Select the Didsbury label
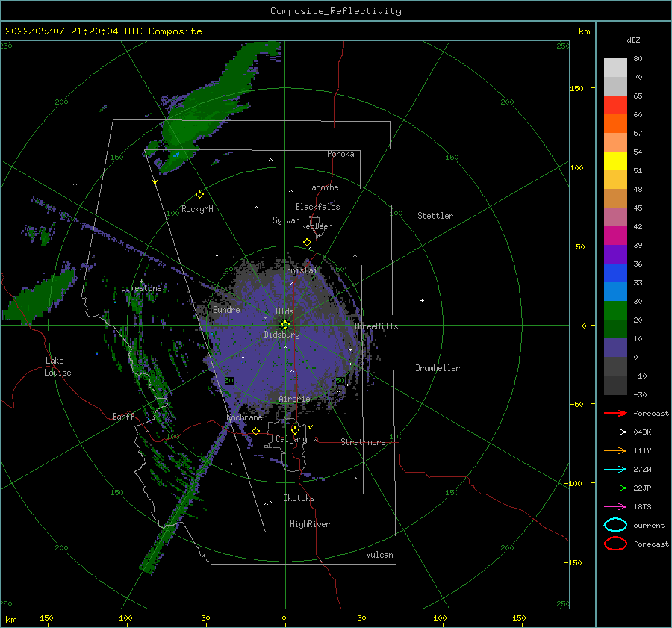Screen dimensions: 672x628 (282, 335)
